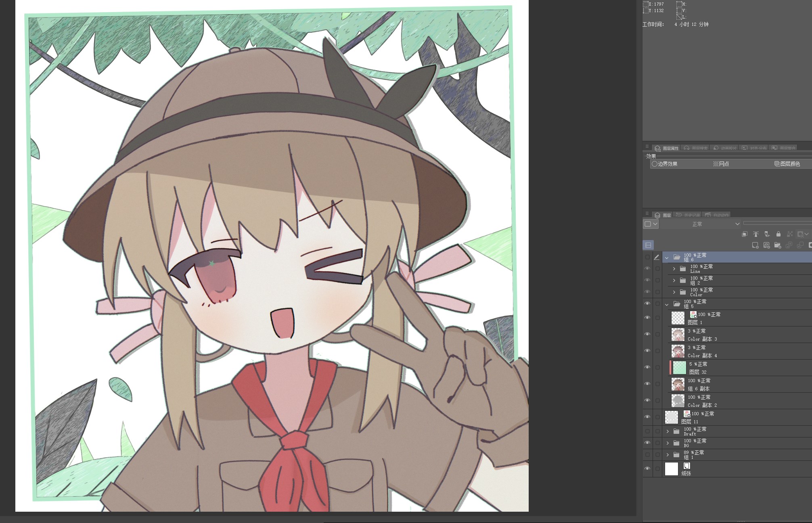Click the 图层 32 green thumbnail
Viewport: 812px width, 523px height.
click(x=679, y=368)
